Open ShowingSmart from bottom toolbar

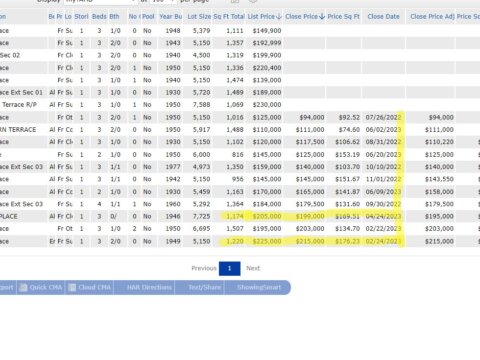pos(259,288)
